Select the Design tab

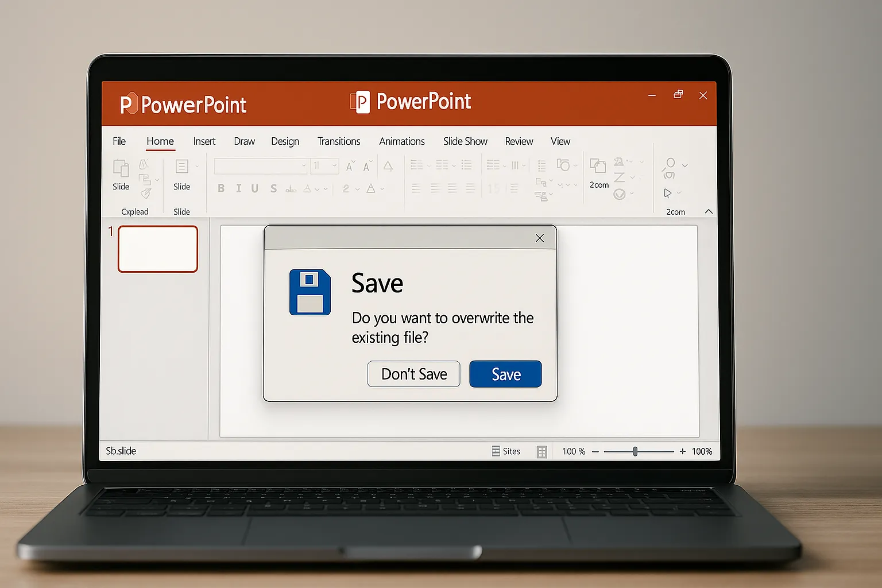(x=285, y=141)
